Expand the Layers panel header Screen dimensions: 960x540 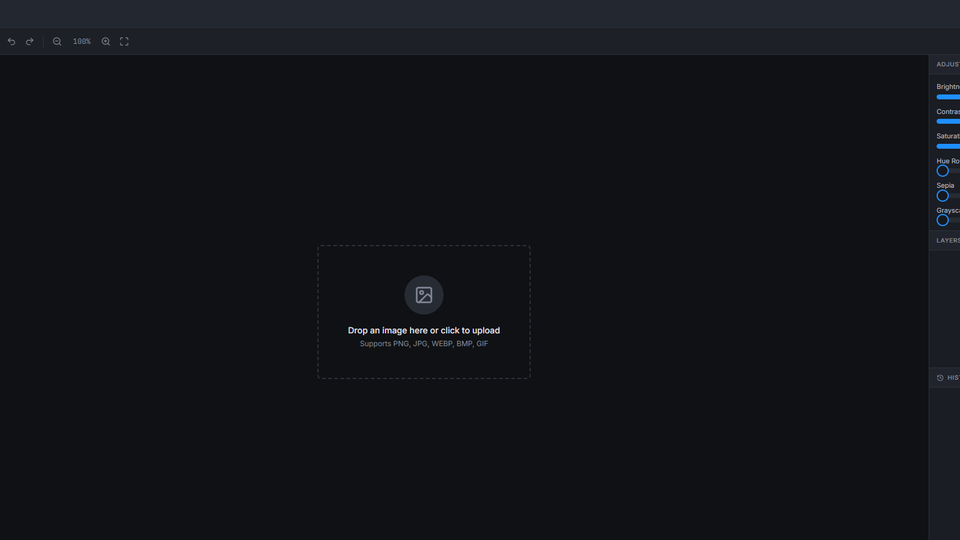click(947, 240)
